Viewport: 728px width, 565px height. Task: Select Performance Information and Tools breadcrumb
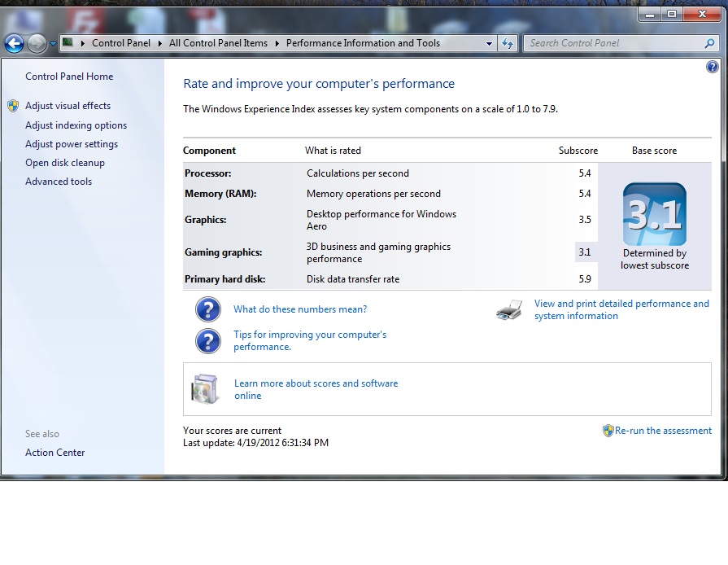(363, 43)
